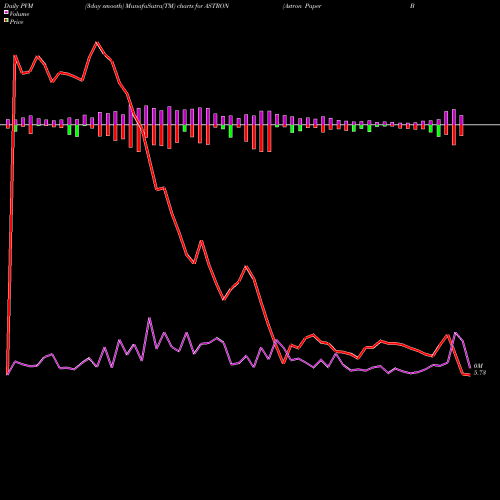Select the 'Price' legend label
The width and height of the screenshot is (500, 500).
click(x=16, y=22)
